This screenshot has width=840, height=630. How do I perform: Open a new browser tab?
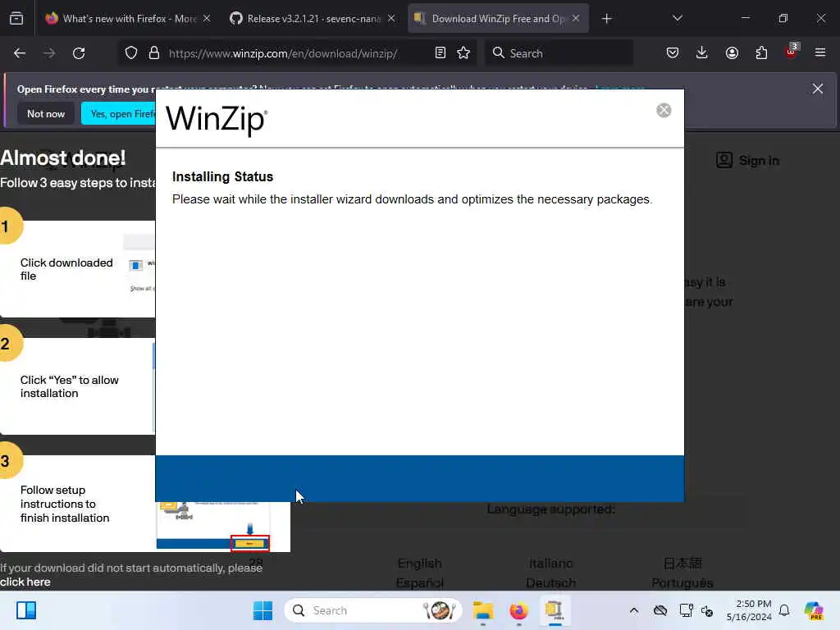pos(606,19)
